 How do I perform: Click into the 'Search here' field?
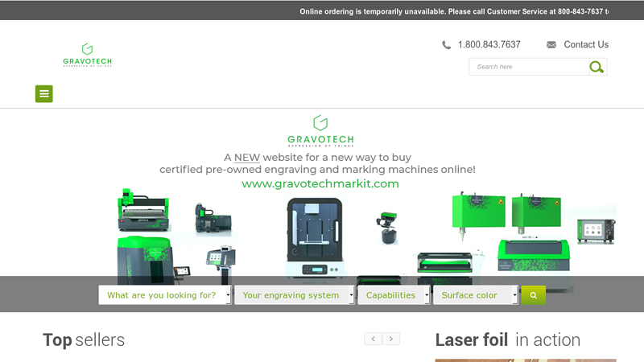pyautogui.click(x=529, y=67)
